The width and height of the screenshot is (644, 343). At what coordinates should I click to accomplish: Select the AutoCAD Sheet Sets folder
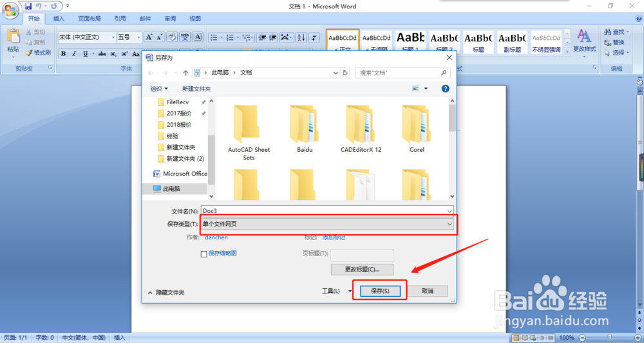pos(249,133)
